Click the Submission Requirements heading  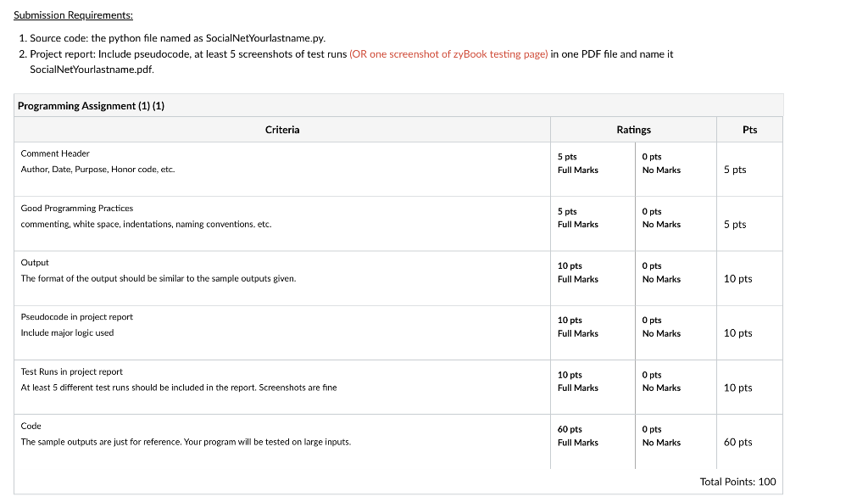coord(71,14)
